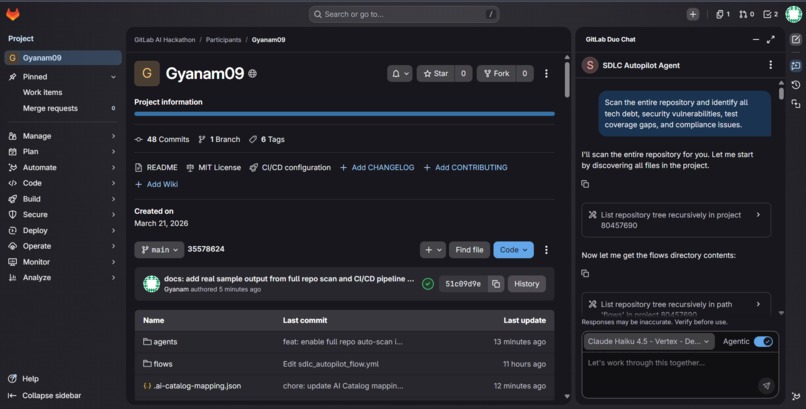Screen dimensions: 806x409
Task: Expand the Secure sidebar section
Action: pos(63,214)
